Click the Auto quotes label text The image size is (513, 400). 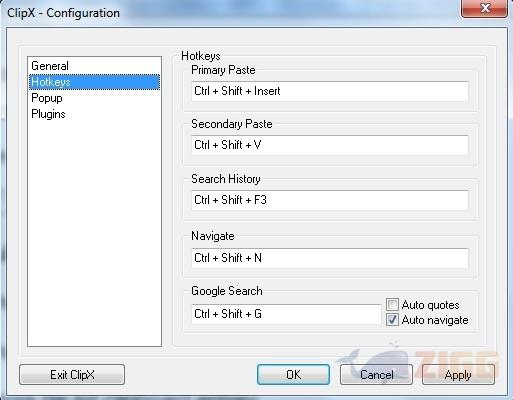tap(430, 305)
